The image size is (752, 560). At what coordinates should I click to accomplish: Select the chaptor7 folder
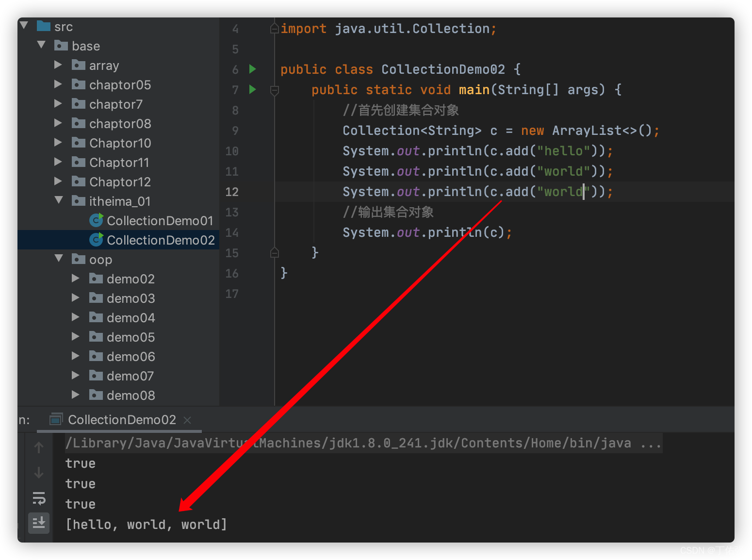(x=116, y=104)
